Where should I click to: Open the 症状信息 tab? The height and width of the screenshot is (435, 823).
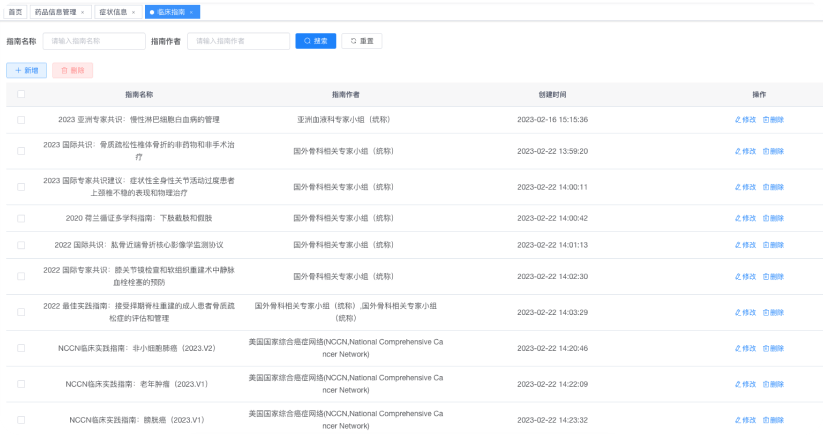[x=113, y=12]
